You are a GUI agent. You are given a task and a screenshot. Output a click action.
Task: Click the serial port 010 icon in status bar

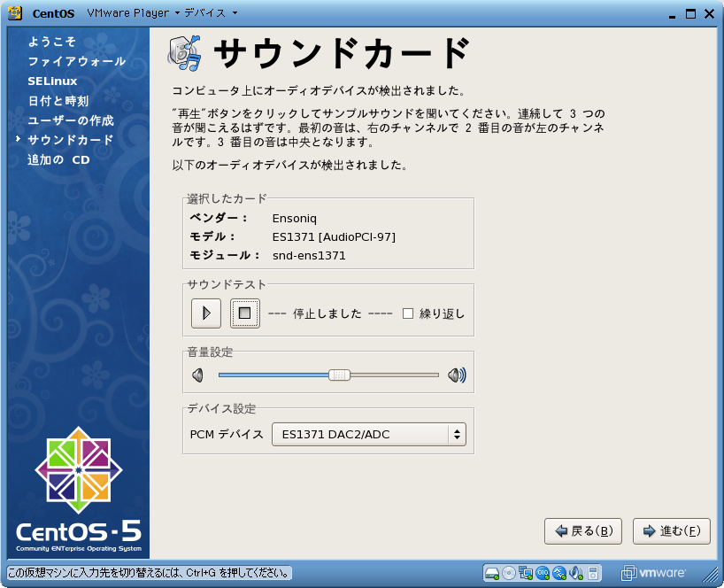point(543,573)
